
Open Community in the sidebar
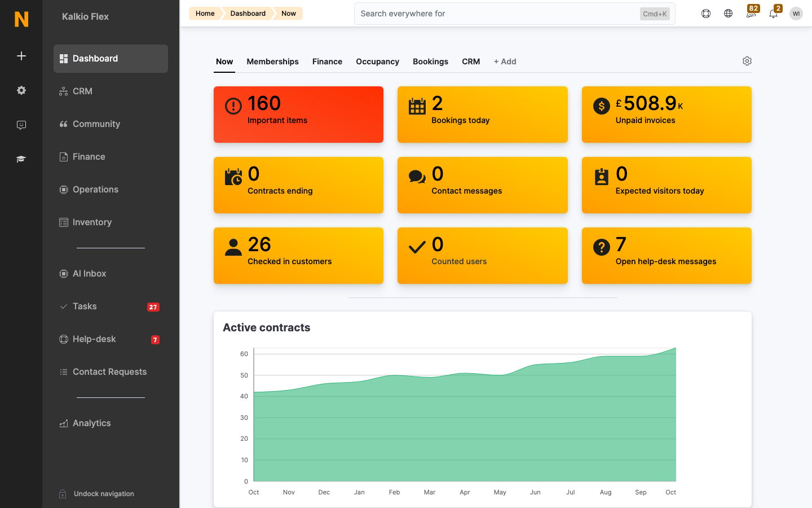pos(111,124)
